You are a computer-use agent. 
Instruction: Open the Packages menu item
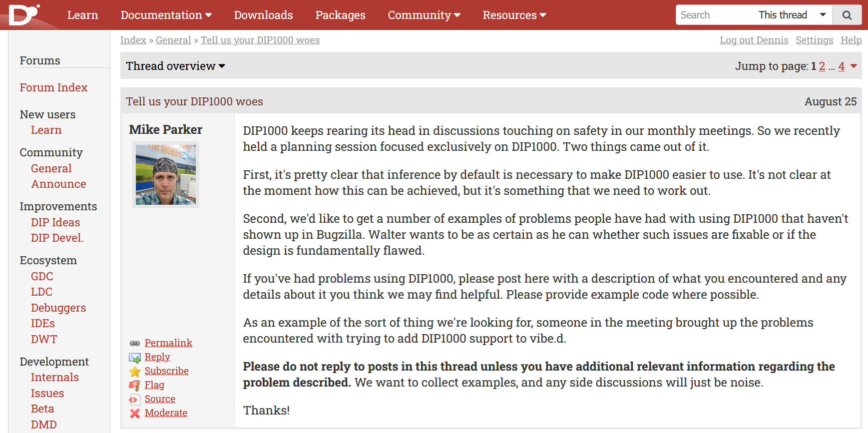coord(340,15)
